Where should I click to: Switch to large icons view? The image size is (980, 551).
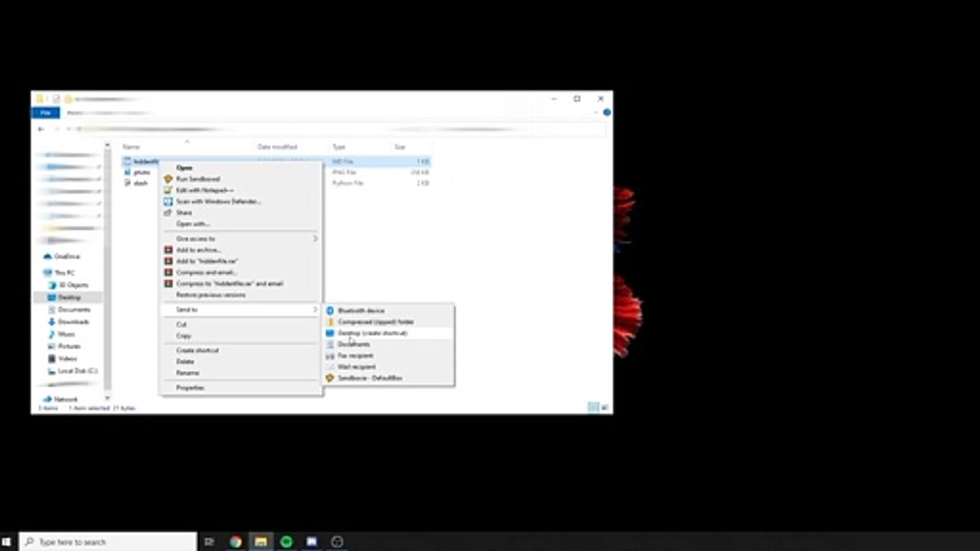(x=605, y=408)
